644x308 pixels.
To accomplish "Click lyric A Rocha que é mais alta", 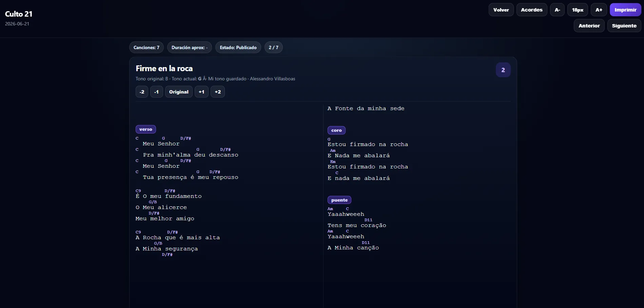I will click(178, 238).
